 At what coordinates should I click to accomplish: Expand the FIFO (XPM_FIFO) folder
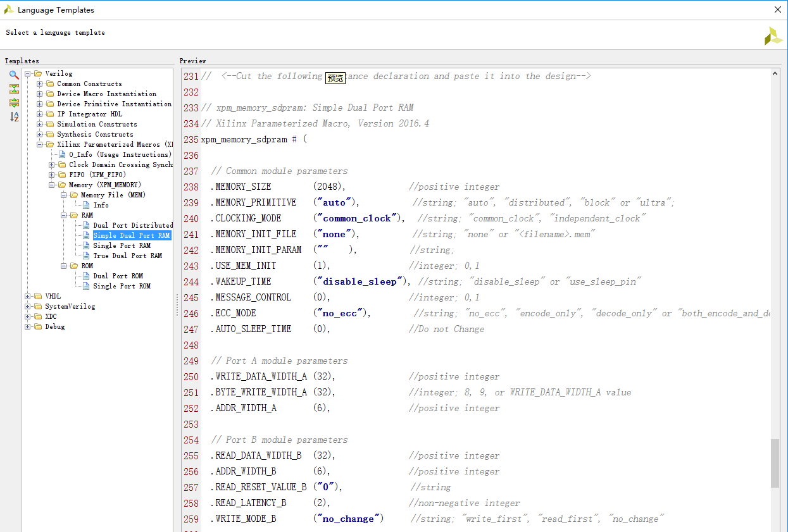[x=52, y=175]
